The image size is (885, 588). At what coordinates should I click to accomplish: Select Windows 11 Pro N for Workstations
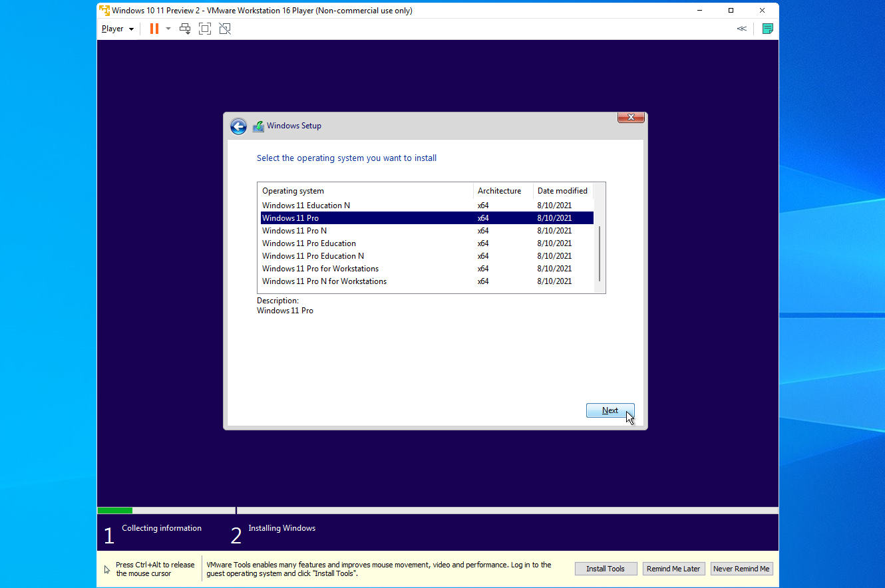[427, 281]
